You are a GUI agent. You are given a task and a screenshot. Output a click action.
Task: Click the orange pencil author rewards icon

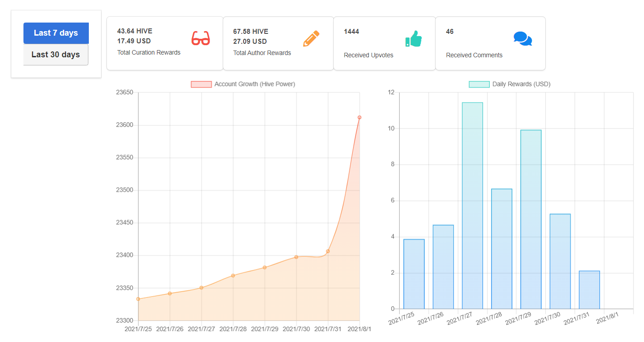(x=311, y=39)
